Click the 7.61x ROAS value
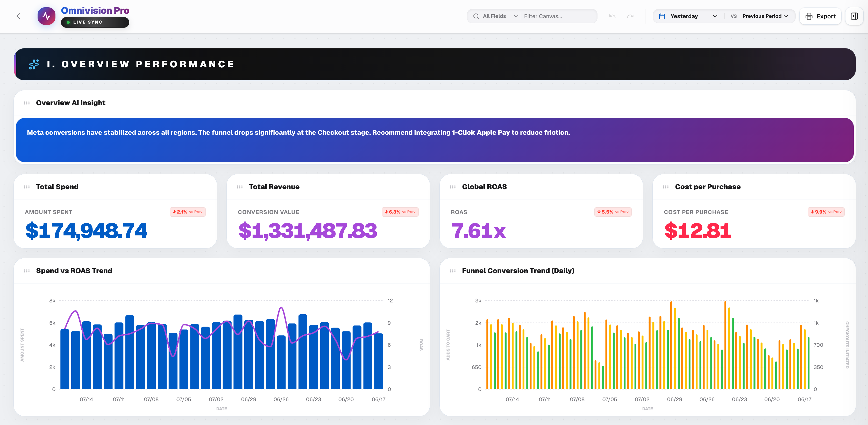 pyautogui.click(x=479, y=231)
